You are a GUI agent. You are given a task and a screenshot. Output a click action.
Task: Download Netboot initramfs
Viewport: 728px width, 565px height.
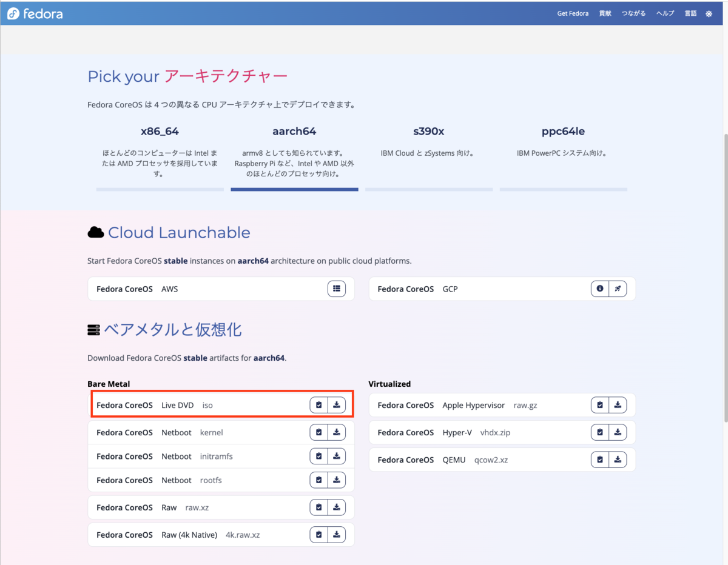[337, 456]
